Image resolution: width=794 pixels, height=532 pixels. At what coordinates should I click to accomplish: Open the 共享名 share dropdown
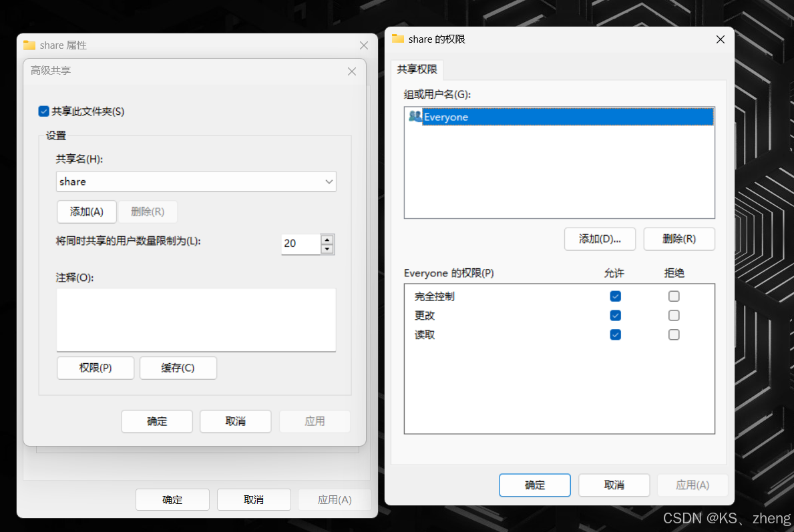pos(329,182)
